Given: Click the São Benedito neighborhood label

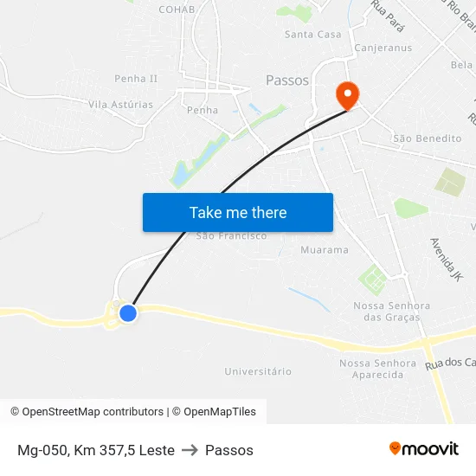Looking at the screenshot, I should [428, 138].
